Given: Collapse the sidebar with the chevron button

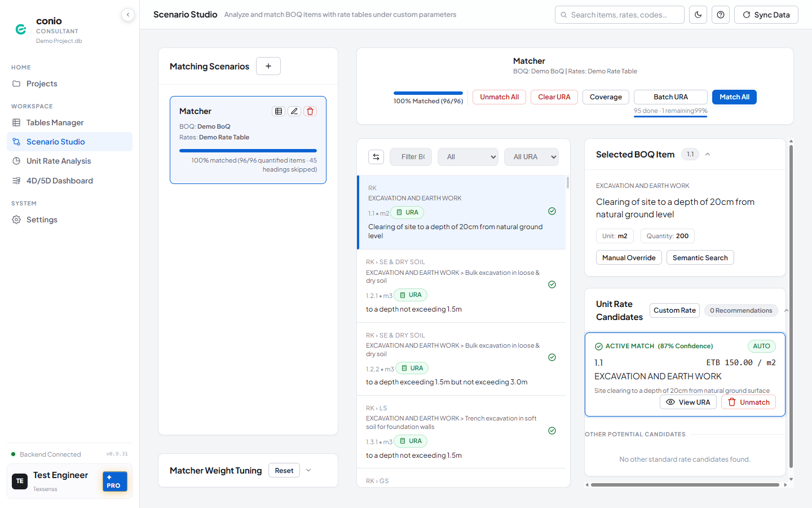Looking at the screenshot, I should click(x=128, y=15).
